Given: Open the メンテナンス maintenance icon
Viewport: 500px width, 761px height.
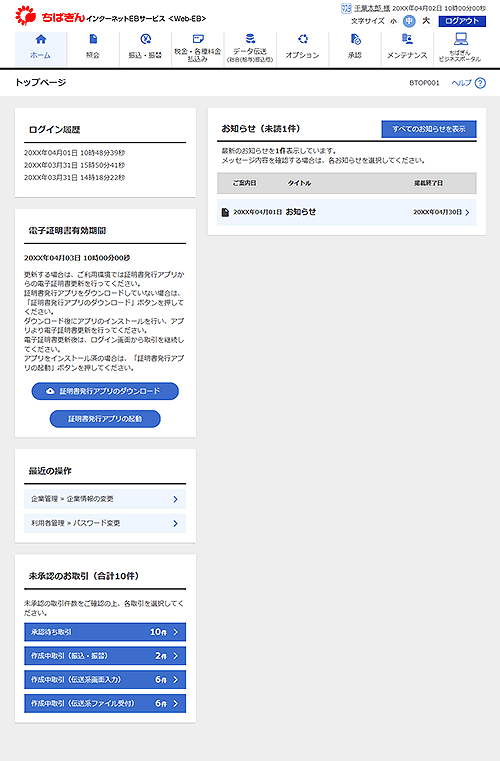Looking at the screenshot, I should click(x=407, y=39).
